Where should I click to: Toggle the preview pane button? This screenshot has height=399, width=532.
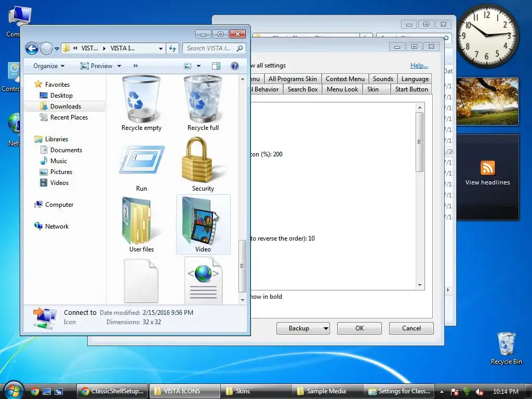(216, 66)
